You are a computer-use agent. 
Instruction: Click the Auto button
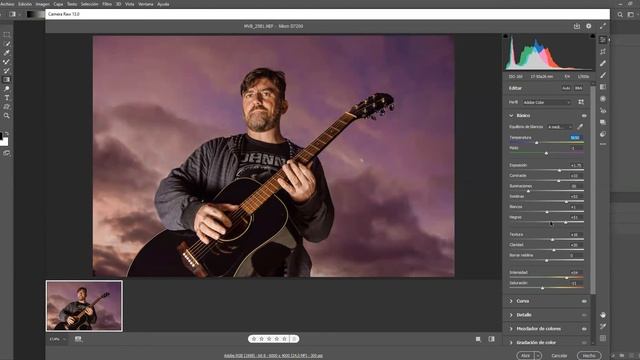coord(566,88)
